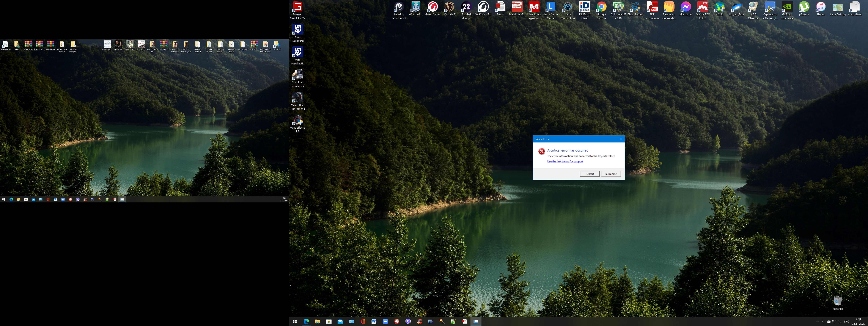Launch Victoria 3 shortcut
This screenshot has height=326, width=868.
pyautogui.click(x=450, y=9)
